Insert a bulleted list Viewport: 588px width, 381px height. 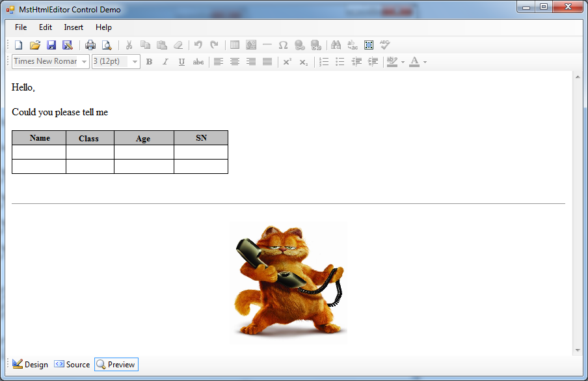point(340,62)
